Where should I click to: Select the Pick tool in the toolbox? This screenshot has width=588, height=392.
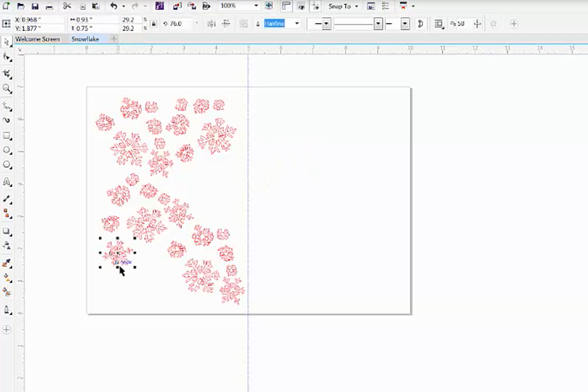(x=7, y=42)
